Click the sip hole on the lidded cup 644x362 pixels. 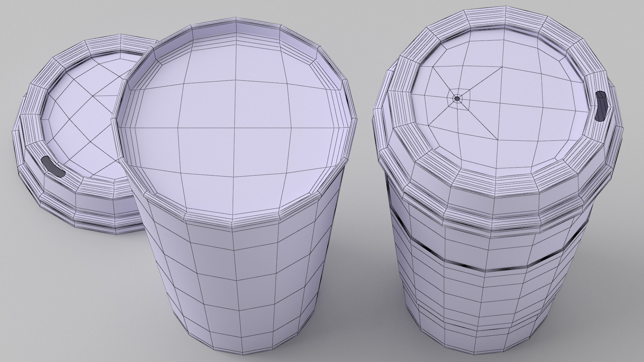[x=601, y=106]
